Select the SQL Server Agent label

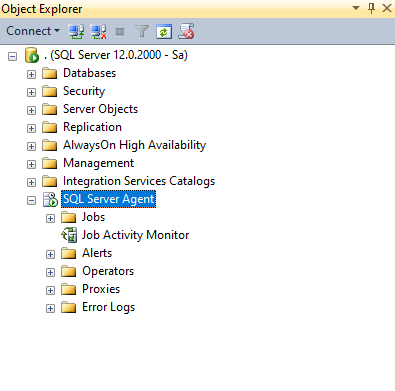point(108,199)
